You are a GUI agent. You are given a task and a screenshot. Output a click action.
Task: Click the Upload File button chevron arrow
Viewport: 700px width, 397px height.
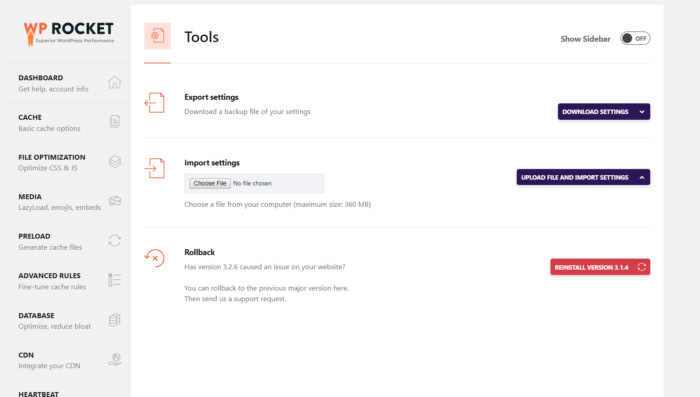[x=642, y=177]
